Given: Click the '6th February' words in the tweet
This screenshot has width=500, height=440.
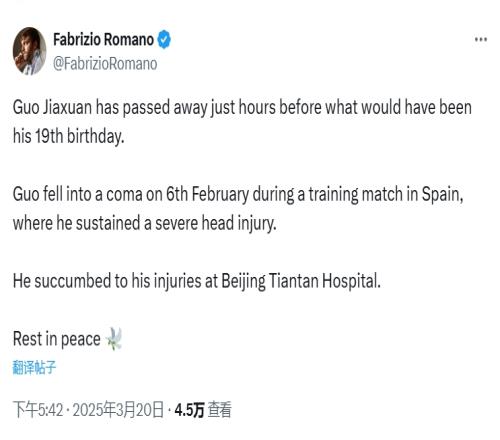Looking at the screenshot, I should click(207, 194).
